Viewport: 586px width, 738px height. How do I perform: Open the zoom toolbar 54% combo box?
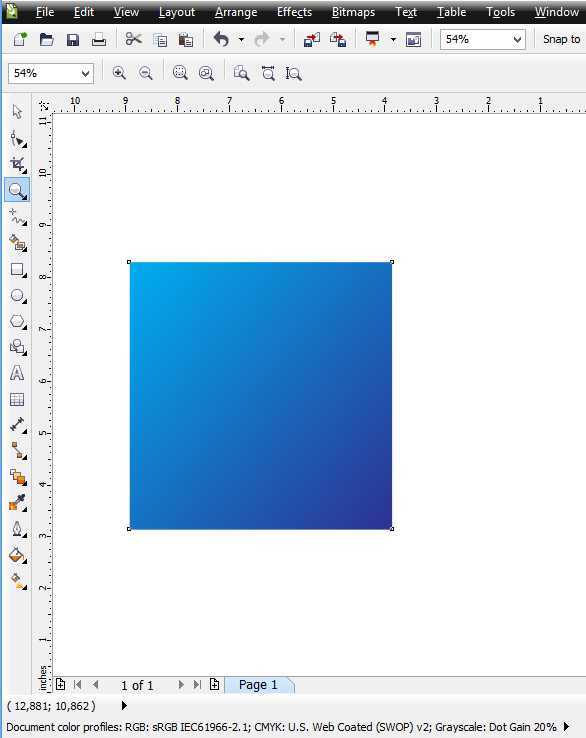click(x=51, y=73)
